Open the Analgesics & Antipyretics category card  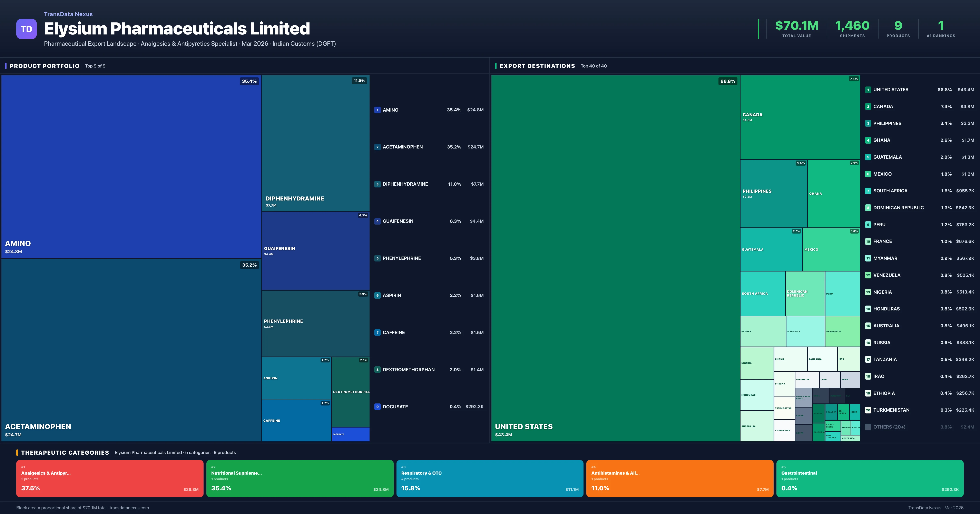pyautogui.click(x=110, y=478)
